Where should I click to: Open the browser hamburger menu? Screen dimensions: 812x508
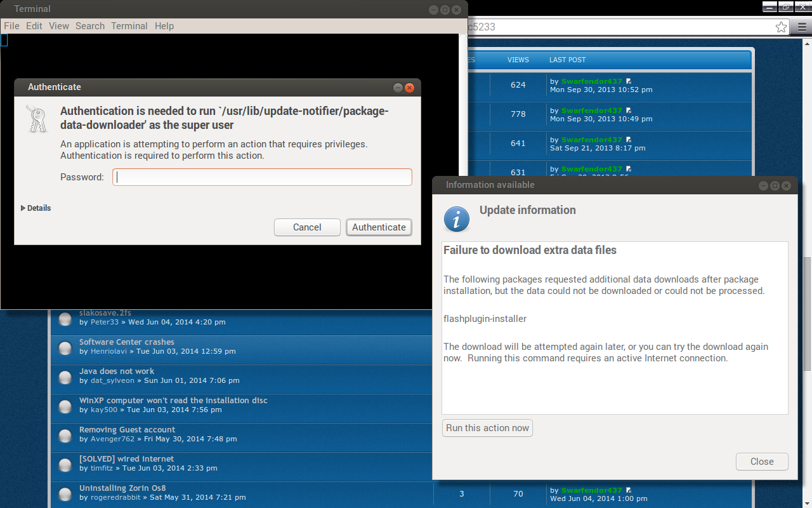point(801,27)
